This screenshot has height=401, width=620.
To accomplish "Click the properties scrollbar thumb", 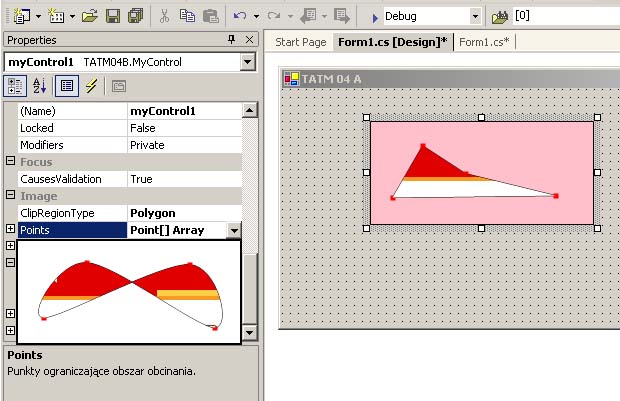I will tap(250, 289).
